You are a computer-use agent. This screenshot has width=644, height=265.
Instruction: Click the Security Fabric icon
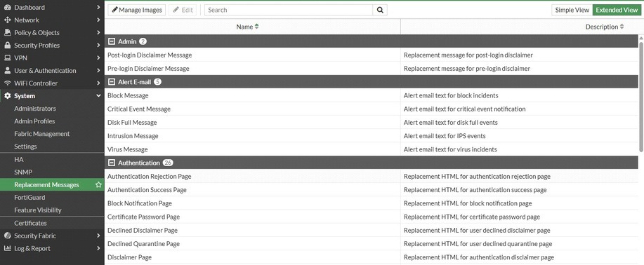(8, 236)
